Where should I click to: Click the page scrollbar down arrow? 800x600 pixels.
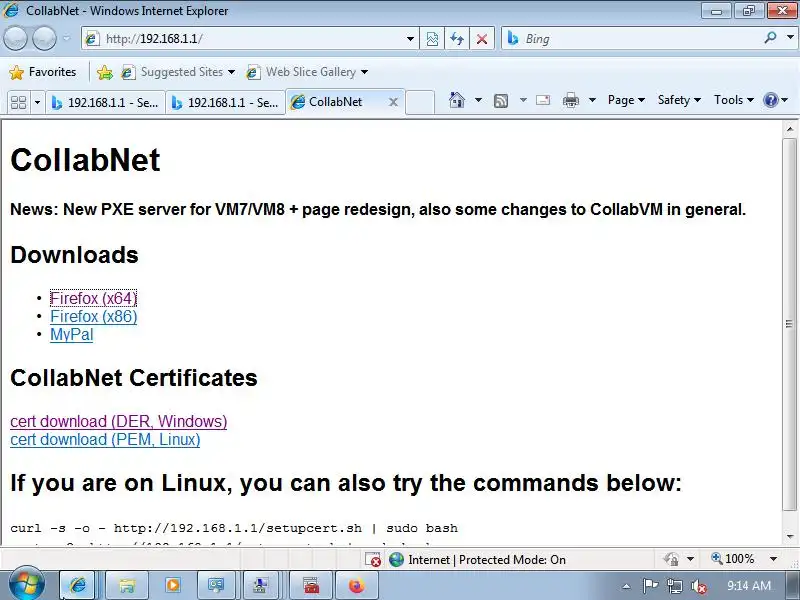[x=790, y=537]
